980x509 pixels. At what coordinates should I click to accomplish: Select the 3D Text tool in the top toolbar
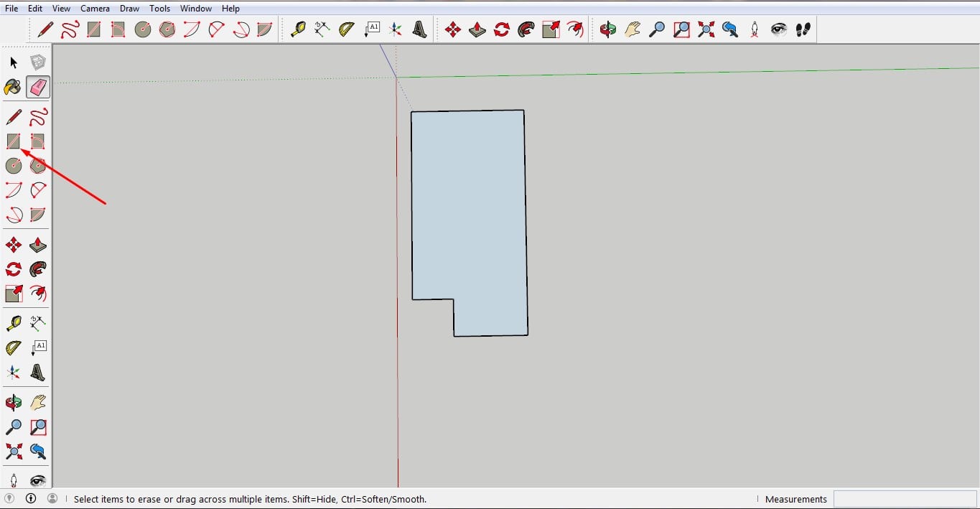click(420, 29)
